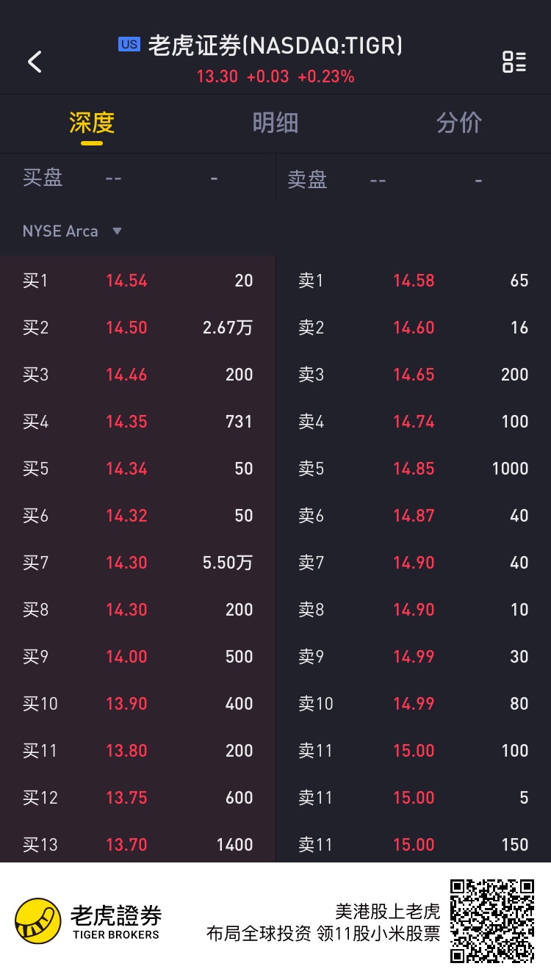Tap the back arrow icon

click(35, 62)
